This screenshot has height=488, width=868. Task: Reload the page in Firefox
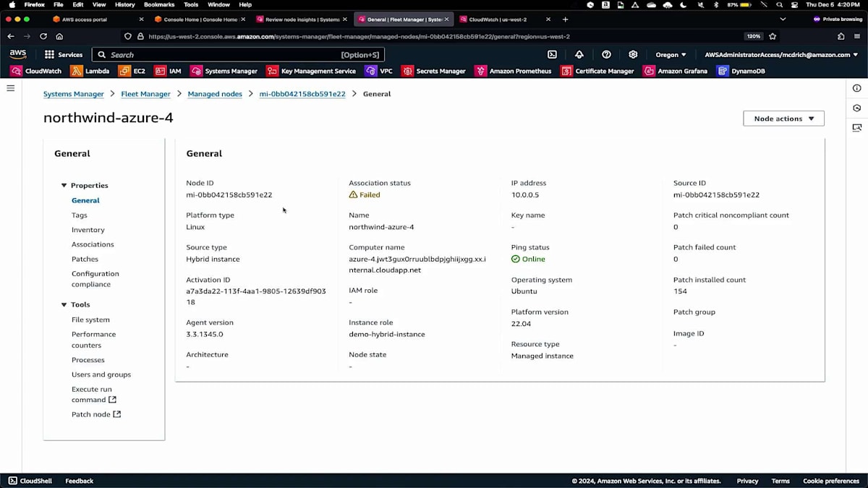43,36
